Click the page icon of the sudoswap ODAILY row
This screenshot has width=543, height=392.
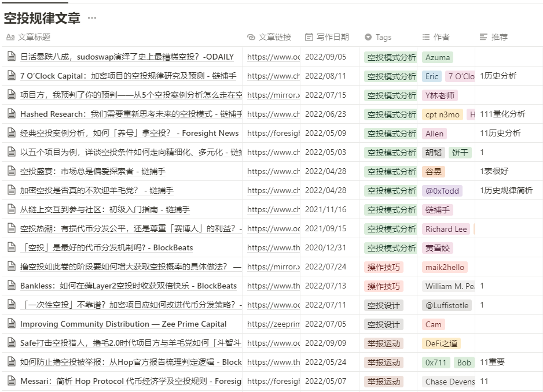[x=12, y=57]
